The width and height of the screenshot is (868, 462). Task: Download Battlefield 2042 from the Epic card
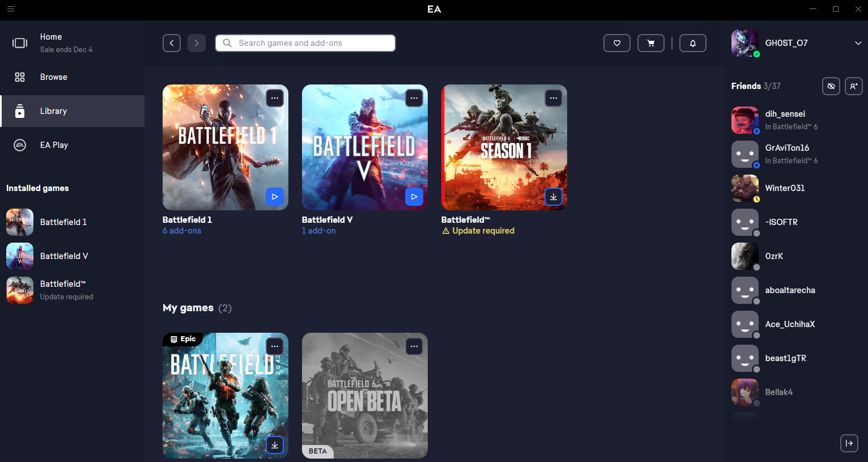[275, 445]
